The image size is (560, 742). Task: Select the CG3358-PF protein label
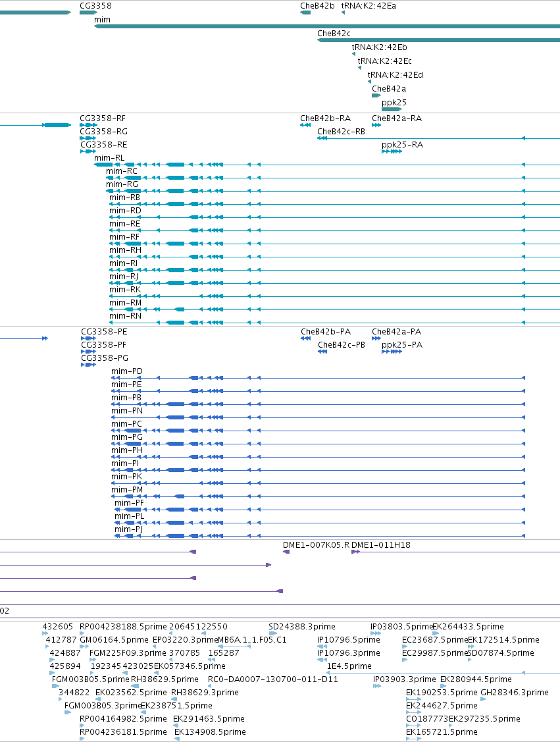[103, 344]
